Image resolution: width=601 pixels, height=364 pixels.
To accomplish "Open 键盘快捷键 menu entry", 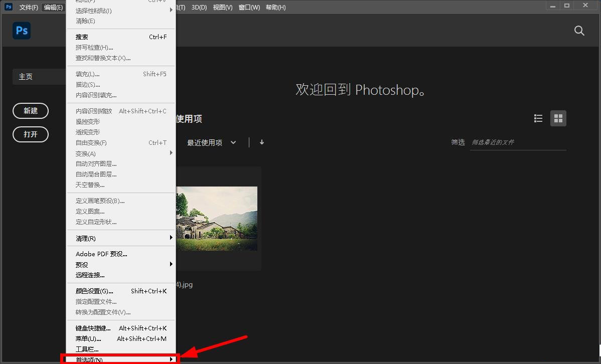I will 121,328.
